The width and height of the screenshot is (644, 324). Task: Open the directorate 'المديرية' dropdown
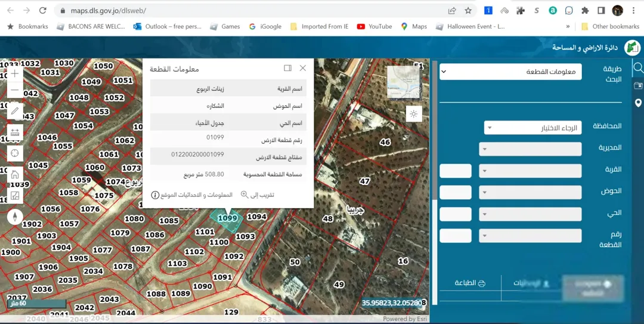click(530, 149)
